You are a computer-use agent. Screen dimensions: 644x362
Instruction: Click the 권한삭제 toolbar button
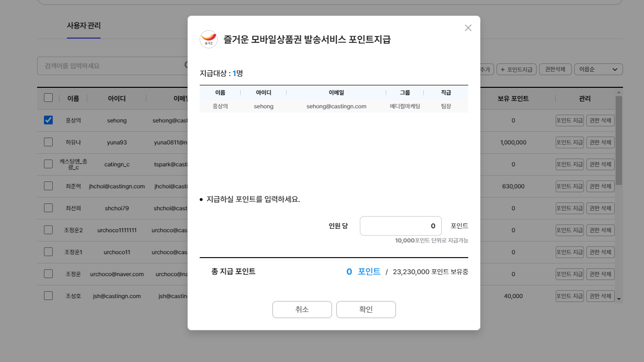click(x=555, y=69)
